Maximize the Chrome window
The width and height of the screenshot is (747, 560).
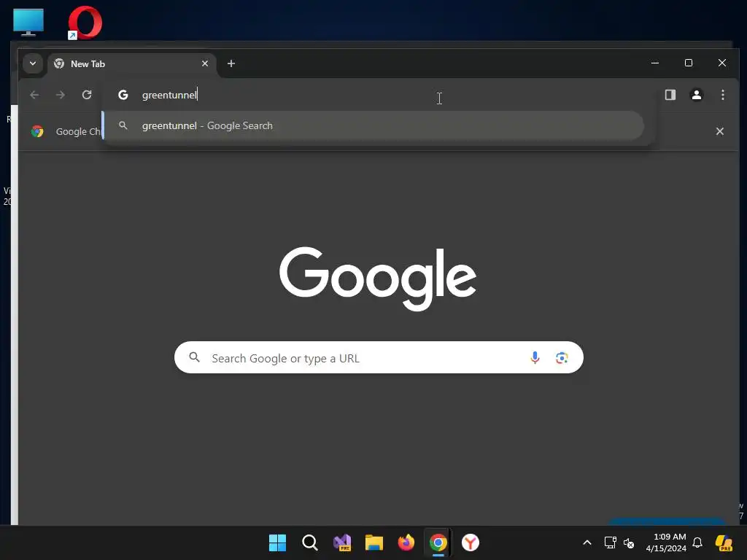(x=689, y=63)
